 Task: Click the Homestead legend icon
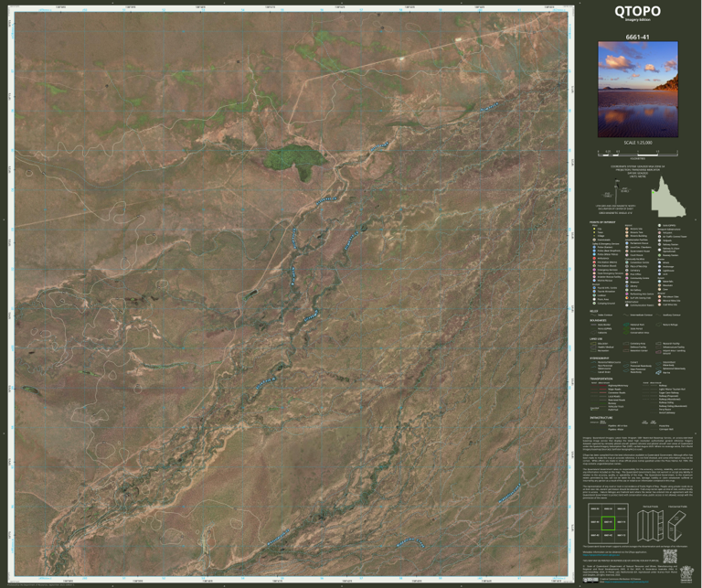594,240
